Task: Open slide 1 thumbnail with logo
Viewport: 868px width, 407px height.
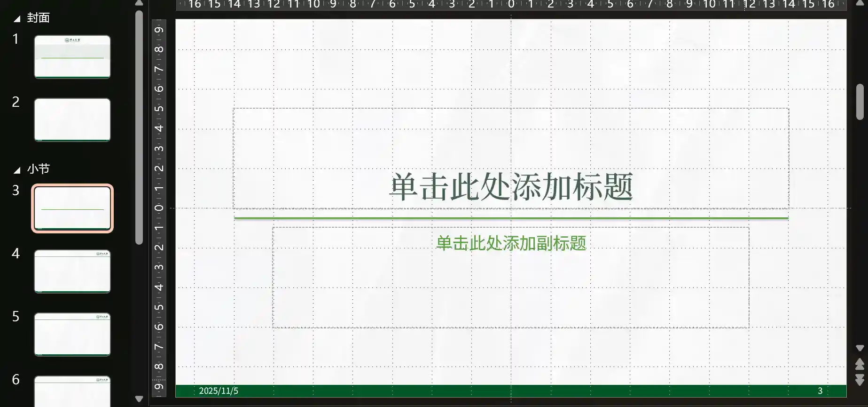Action: click(x=72, y=56)
